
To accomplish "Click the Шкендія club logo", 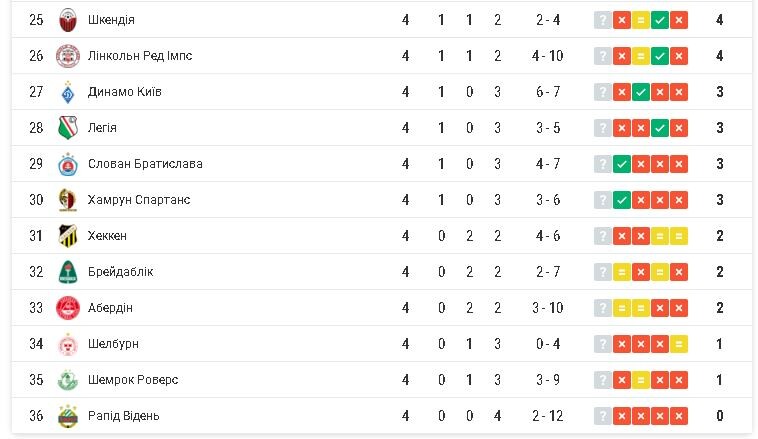I will pos(68,20).
